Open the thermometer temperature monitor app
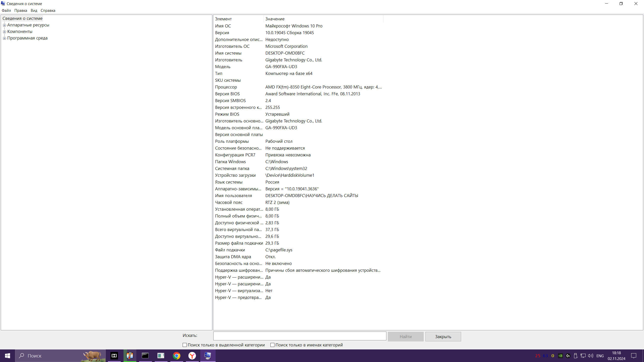Image resolution: width=644 pixels, height=362 pixels. coord(130,355)
